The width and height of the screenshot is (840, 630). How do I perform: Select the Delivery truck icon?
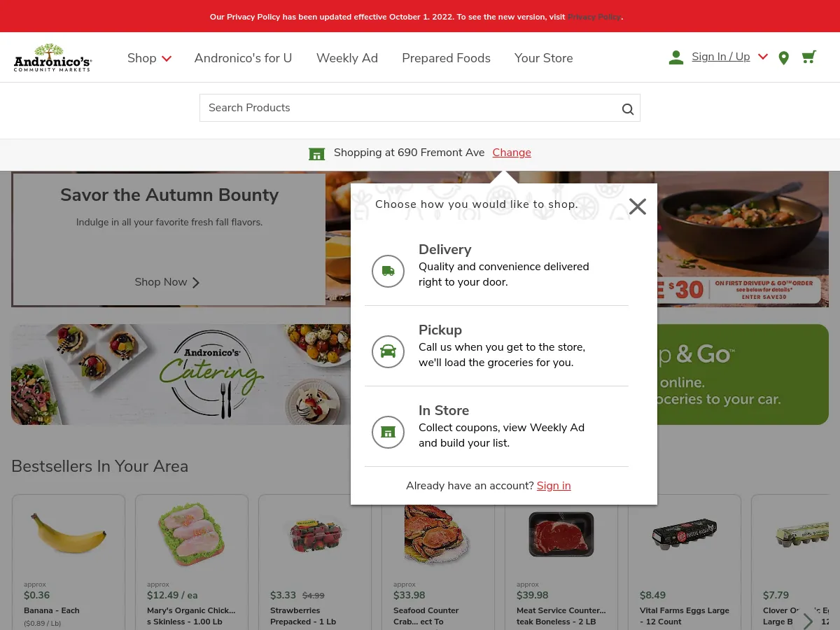click(388, 271)
